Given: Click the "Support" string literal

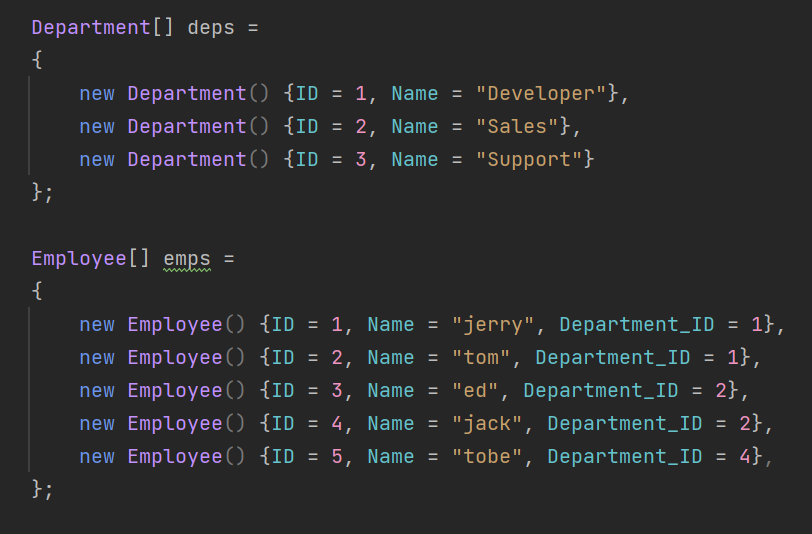Looking at the screenshot, I should coord(529,160).
